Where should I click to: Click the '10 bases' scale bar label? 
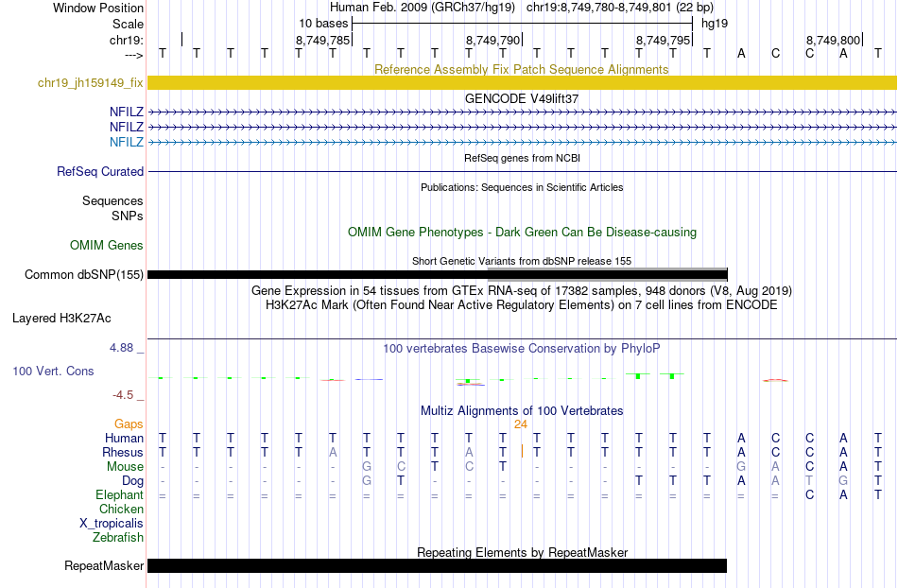(x=323, y=24)
